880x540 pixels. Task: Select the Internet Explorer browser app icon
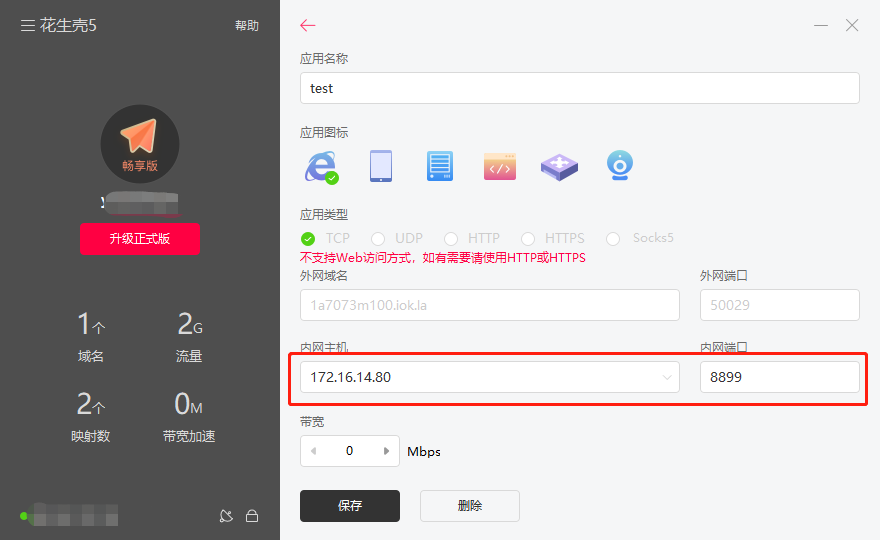(319, 166)
